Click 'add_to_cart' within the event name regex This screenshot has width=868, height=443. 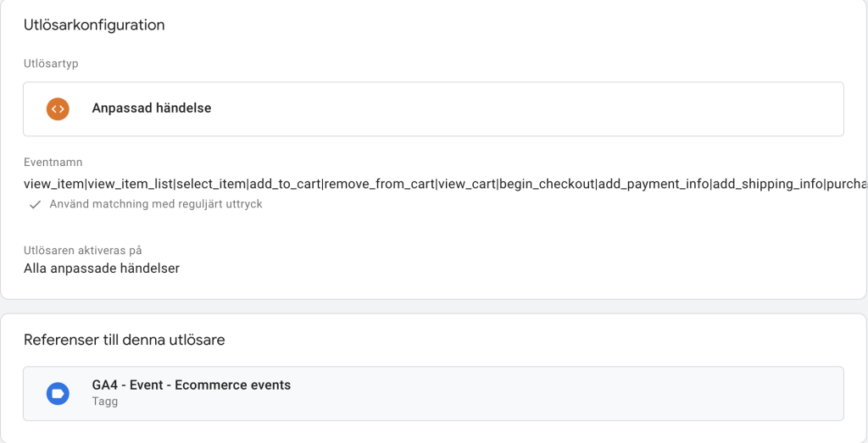[285, 184]
